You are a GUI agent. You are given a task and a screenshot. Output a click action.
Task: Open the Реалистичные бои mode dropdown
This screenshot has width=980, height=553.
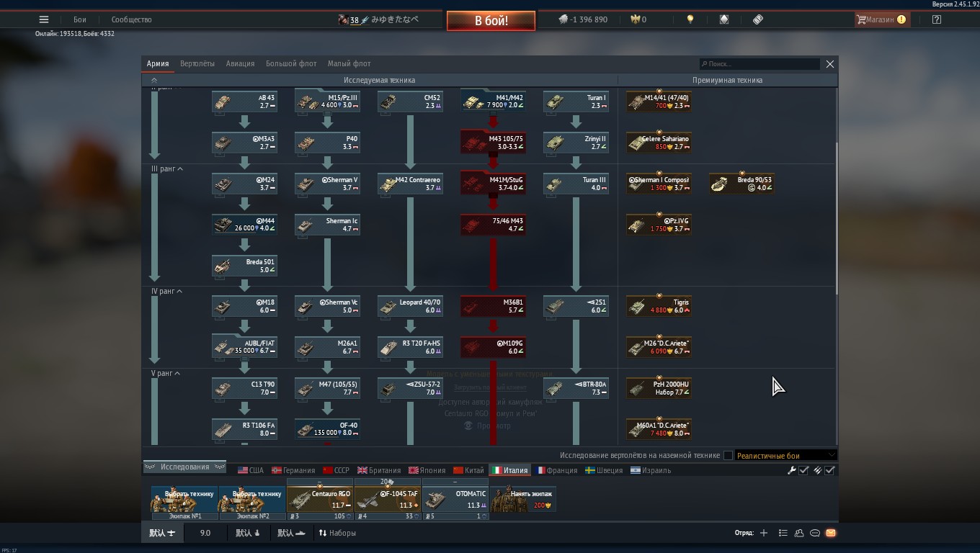(x=785, y=455)
